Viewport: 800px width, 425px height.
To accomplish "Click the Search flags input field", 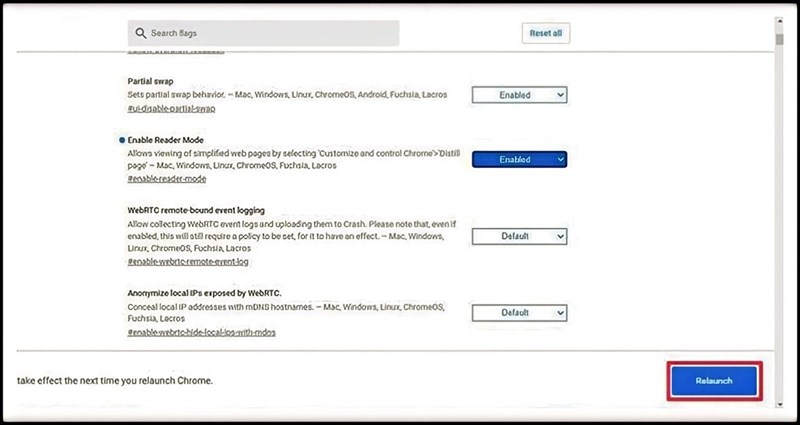I will coord(263,33).
